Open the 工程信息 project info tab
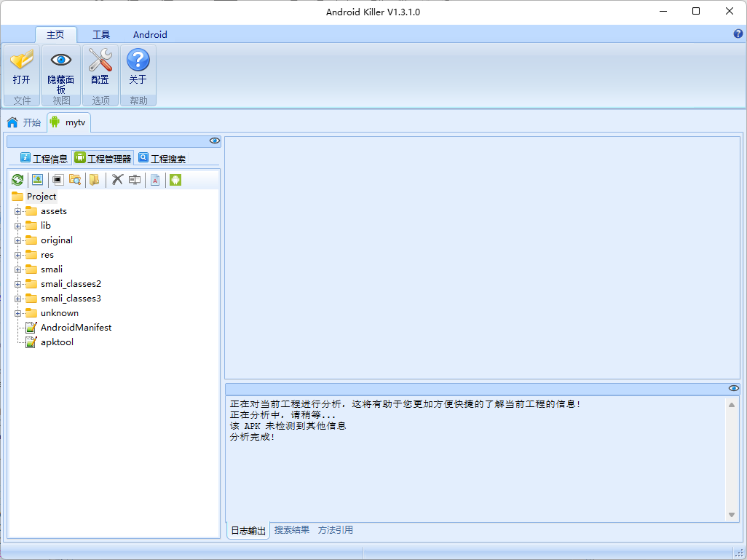The width and height of the screenshot is (747, 560). tap(44, 158)
